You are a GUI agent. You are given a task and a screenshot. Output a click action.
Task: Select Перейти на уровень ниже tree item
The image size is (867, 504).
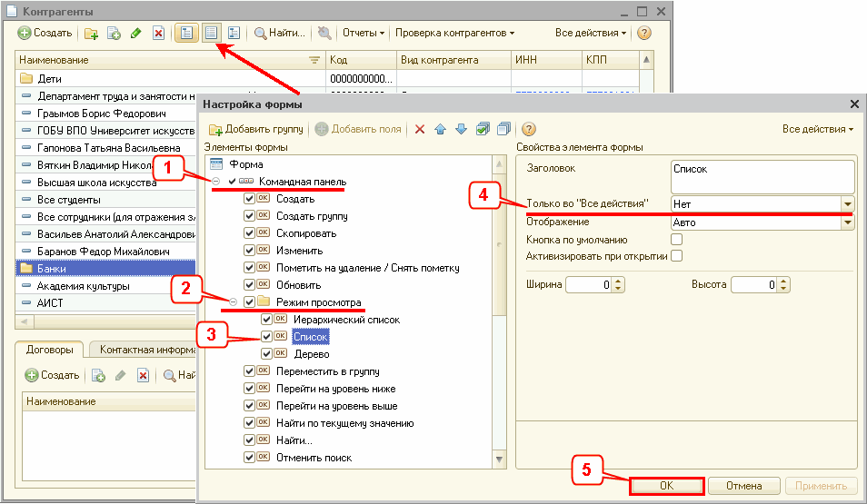[x=335, y=389]
